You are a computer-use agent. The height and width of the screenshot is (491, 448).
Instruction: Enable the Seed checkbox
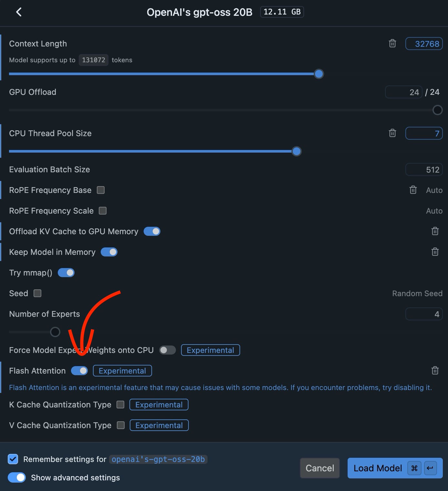coord(37,293)
